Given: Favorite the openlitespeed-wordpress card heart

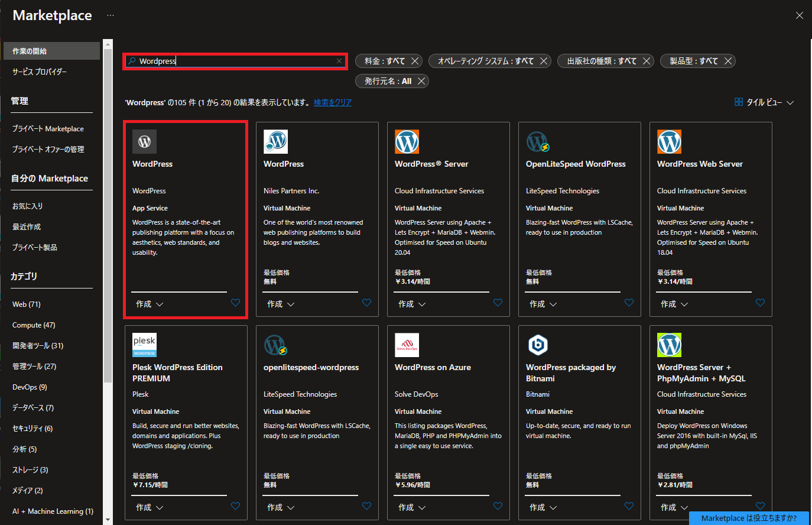Looking at the screenshot, I should click(366, 506).
